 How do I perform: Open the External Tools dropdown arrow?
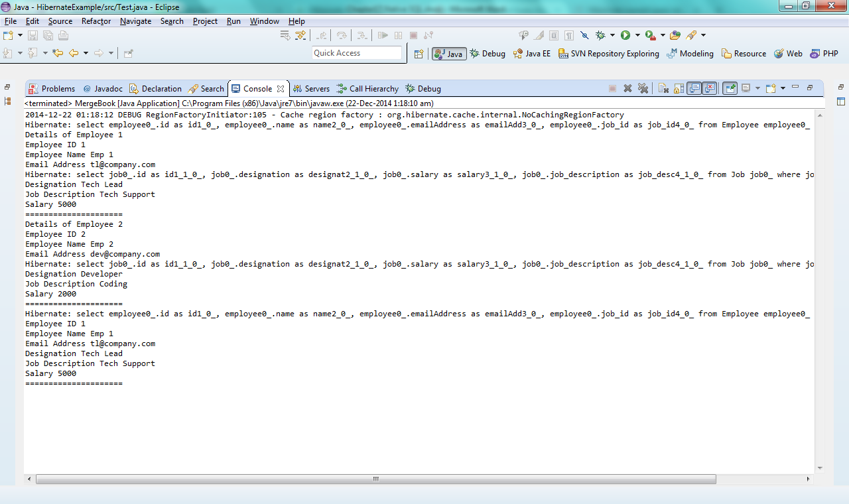click(663, 35)
